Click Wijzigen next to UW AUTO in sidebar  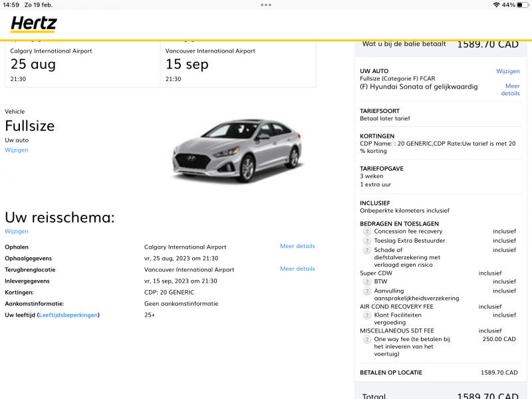point(507,71)
